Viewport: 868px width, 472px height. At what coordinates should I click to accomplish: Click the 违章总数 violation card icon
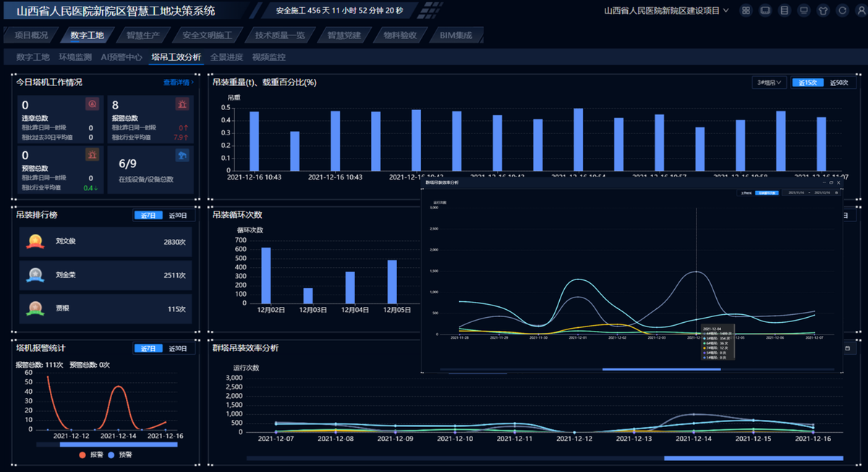click(92, 105)
